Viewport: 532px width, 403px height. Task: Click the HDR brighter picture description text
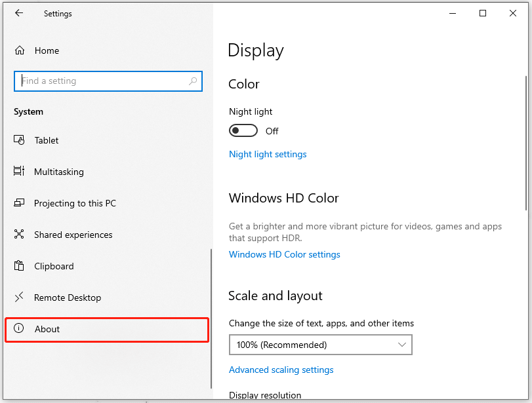tap(365, 232)
